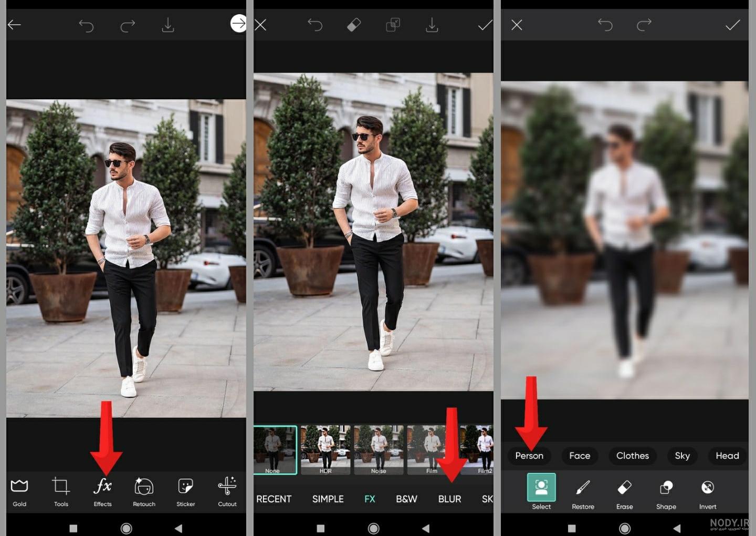Select the eraser icon in middle screen top bar
This screenshot has height=536, width=756.
point(354,25)
